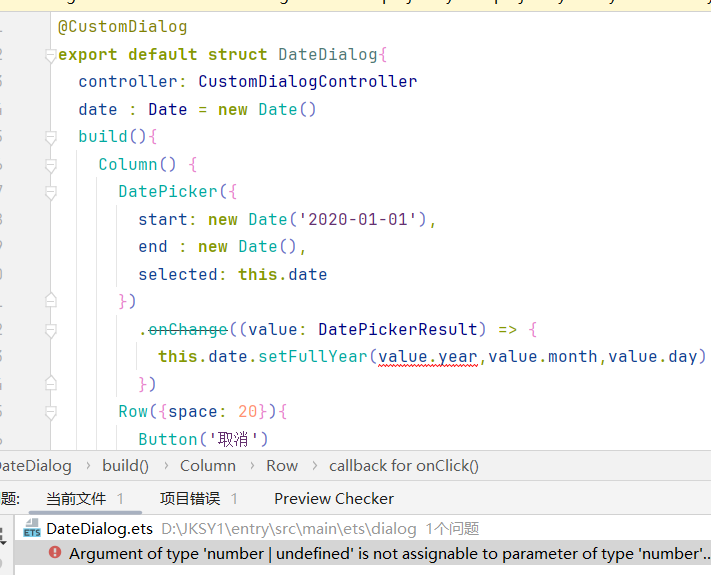The height and width of the screenshot is (575, 711).
Task: Click the number 20 in Row space
Action: [x=248, y=412]
